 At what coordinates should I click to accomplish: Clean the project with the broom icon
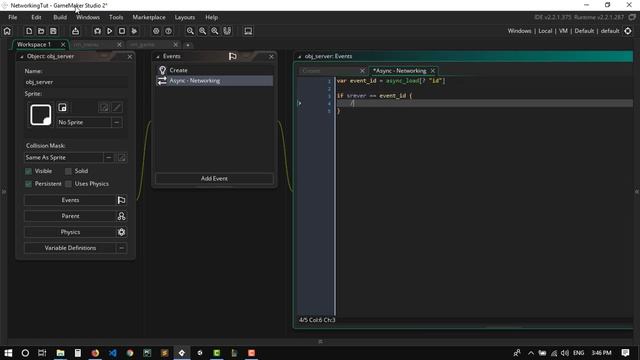(x=134, y=31)
